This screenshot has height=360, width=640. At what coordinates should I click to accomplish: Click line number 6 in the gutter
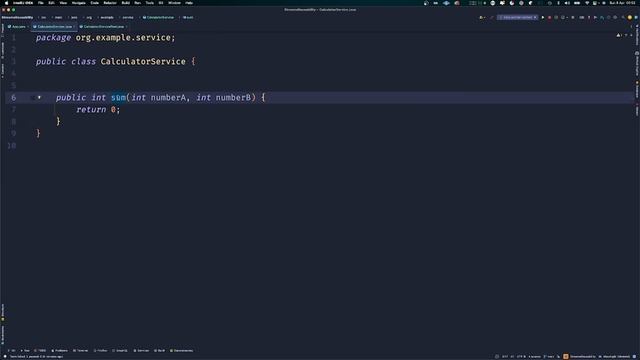click(x=13, y=98)
